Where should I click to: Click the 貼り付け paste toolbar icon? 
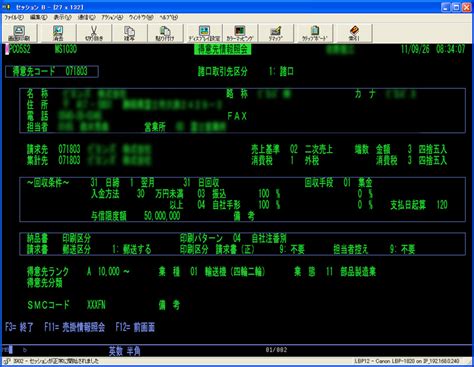point(165,33)
